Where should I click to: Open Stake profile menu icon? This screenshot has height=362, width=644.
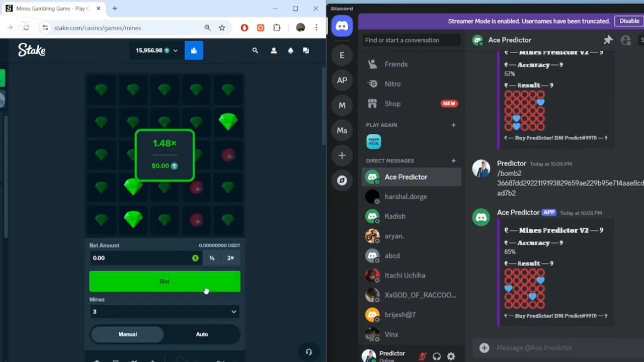click(274, 50)
